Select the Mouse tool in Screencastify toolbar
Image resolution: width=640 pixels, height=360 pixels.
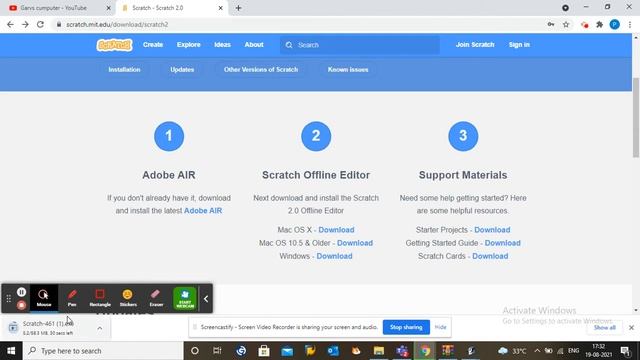tap(44, 298)
